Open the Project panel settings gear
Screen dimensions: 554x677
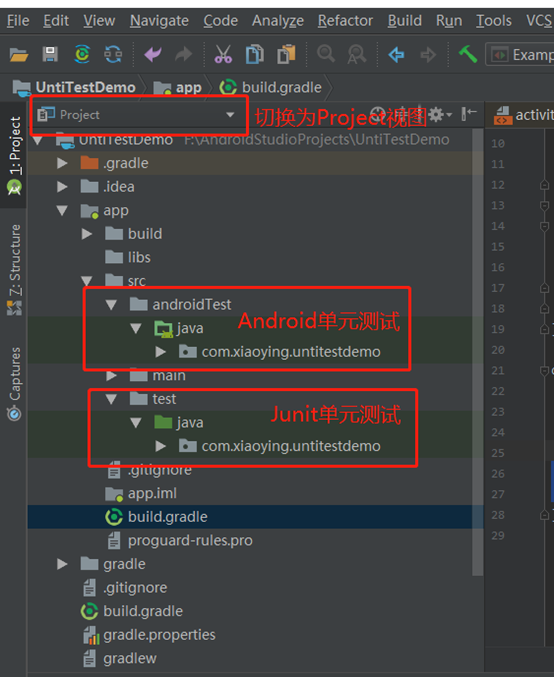point(439,114)
